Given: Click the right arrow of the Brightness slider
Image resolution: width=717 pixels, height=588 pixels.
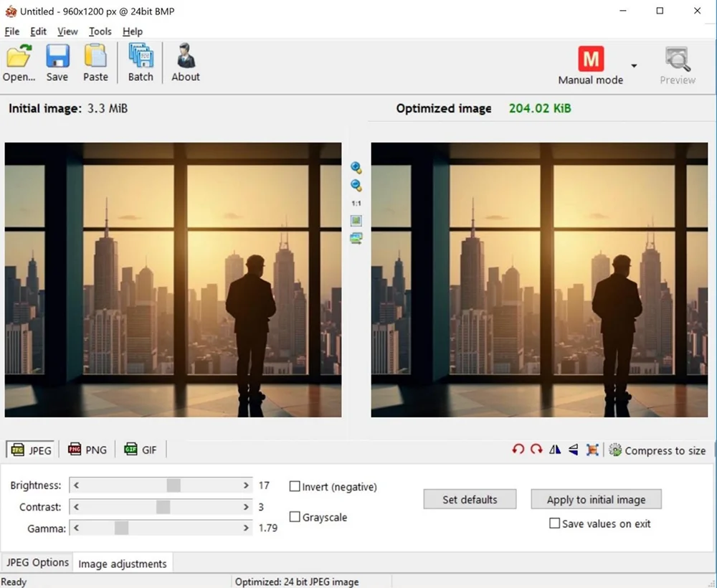Looking at the screenshot, I should point(246,485).
